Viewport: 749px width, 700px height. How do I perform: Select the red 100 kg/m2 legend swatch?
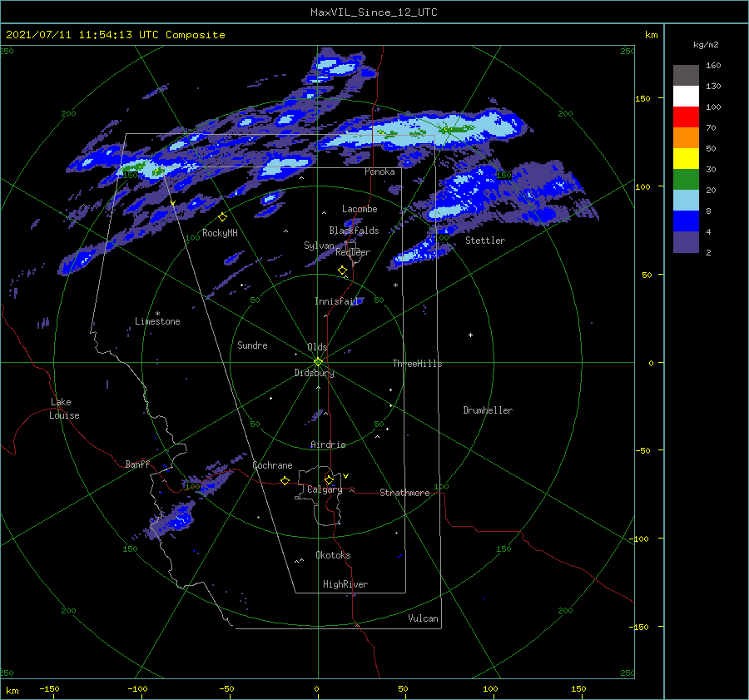686,117
